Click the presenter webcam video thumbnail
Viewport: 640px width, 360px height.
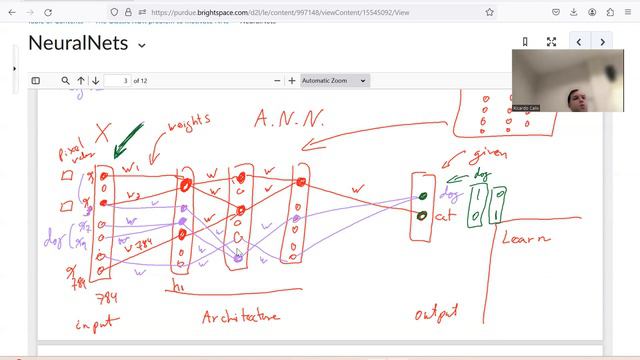(x=568, y=80)
